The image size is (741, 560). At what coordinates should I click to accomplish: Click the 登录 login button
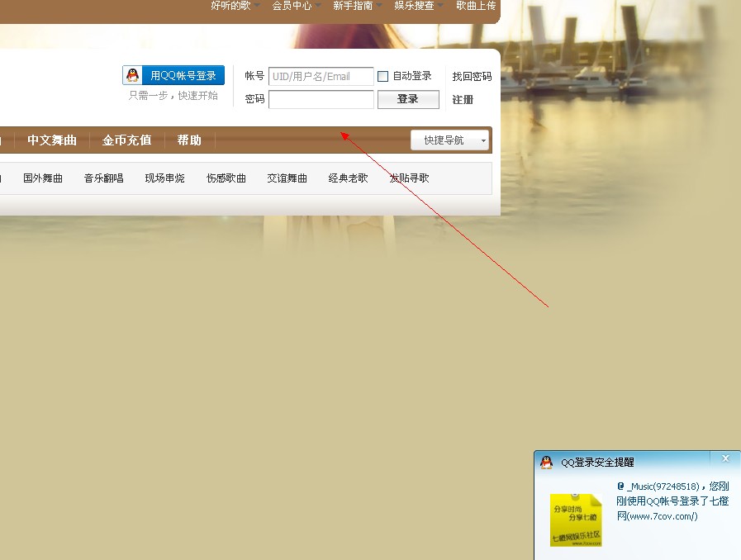click(408, 99)
